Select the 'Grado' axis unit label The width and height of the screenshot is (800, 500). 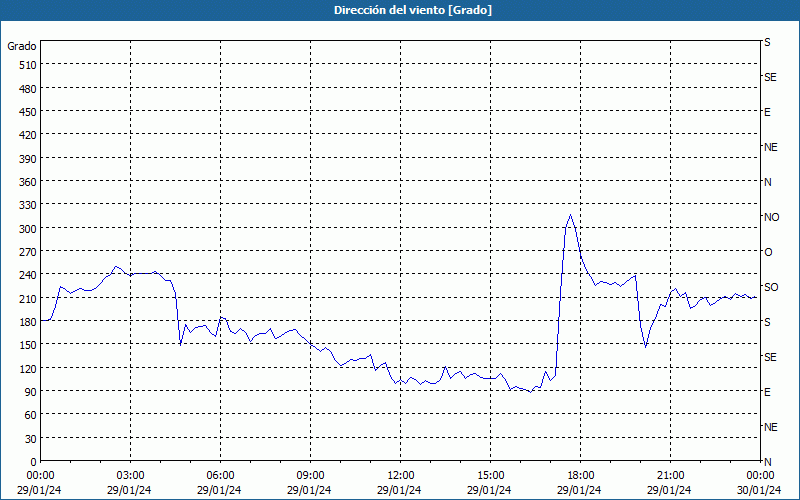click(x=22, y=46)
